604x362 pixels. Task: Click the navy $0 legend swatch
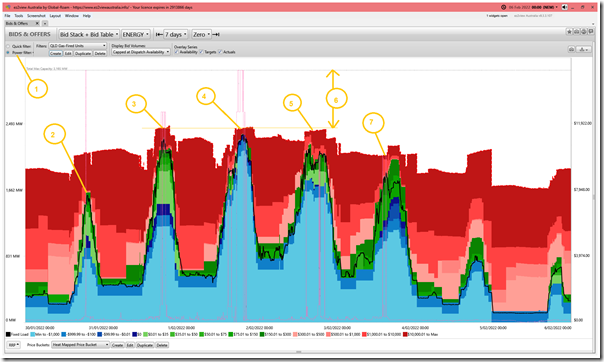pos(134,334)
